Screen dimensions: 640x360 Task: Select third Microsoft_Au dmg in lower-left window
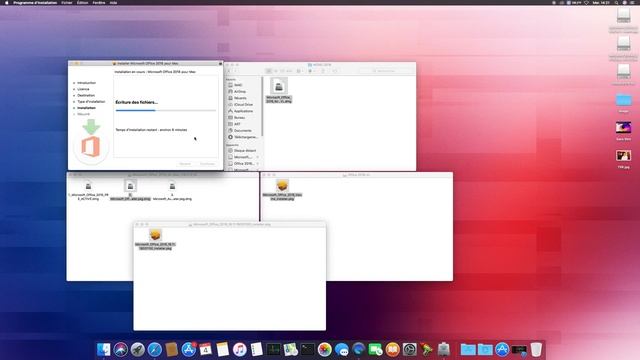pos(172,191)
